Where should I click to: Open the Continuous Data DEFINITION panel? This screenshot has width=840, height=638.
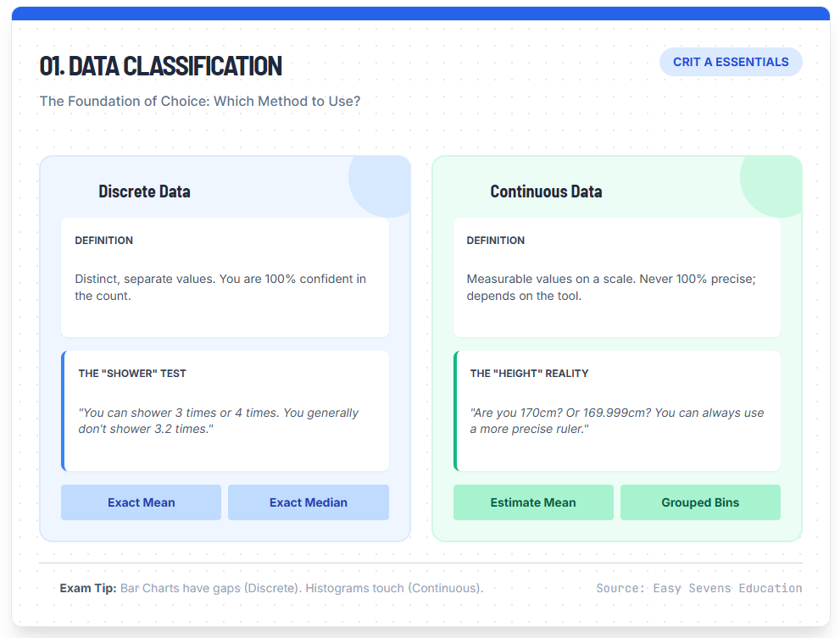(x=617, y=275)
